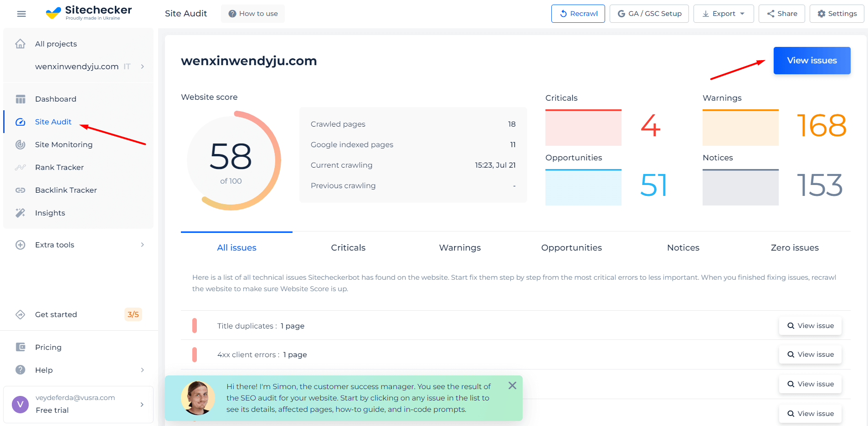Switch to the Opportunities tab
This screenshot has height=426, width=868.
(571, 247)
